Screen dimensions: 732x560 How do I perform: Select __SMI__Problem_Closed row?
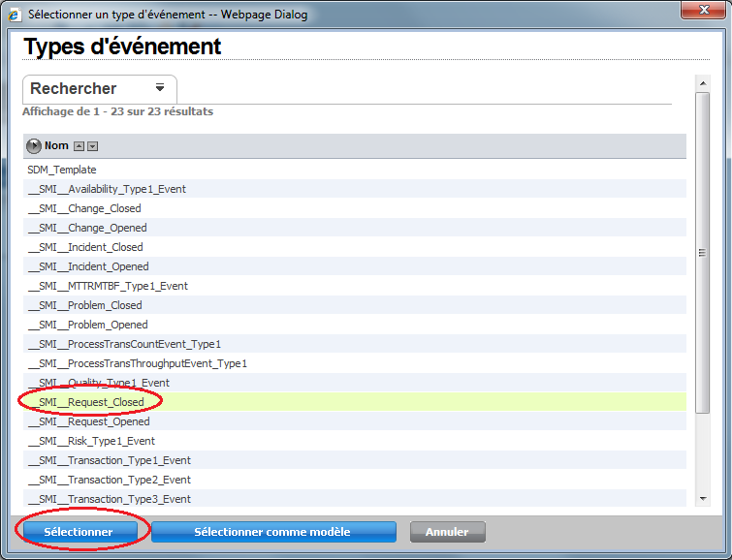(x=355, y=305)
